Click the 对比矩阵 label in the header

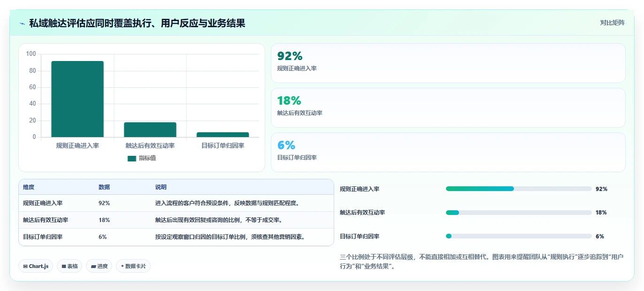(x=613, y=23)
